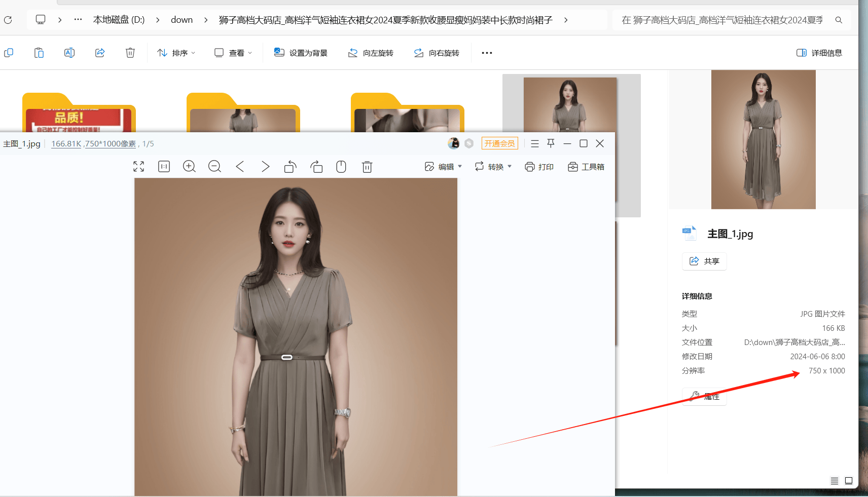Navigate to the down folder breadcrumb
Screen dimensions: 868x497
[x=182, y=20]
